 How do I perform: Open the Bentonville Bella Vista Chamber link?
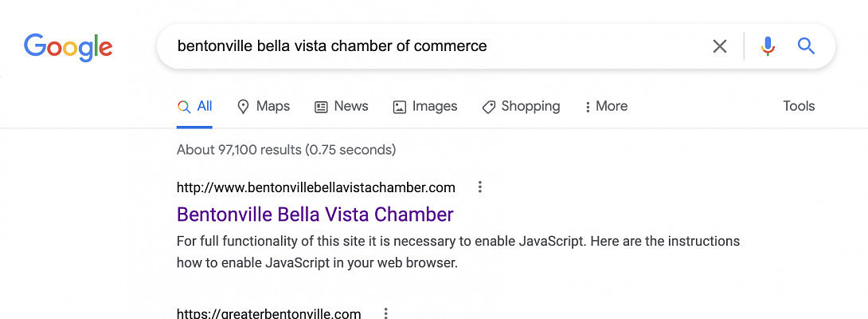315,215
